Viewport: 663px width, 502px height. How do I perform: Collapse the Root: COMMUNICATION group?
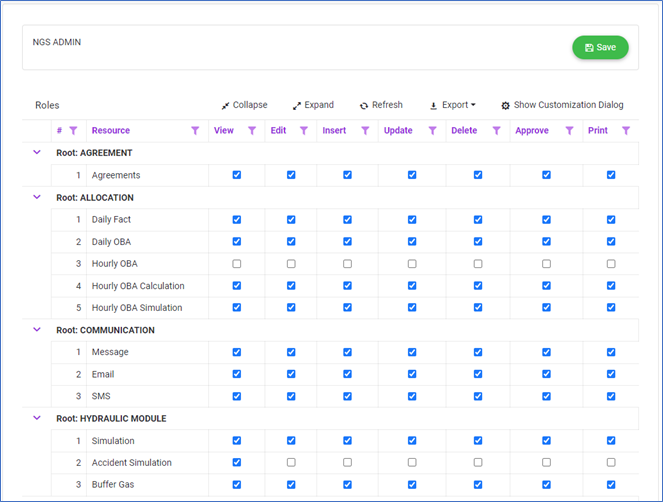tap(37, 330)
